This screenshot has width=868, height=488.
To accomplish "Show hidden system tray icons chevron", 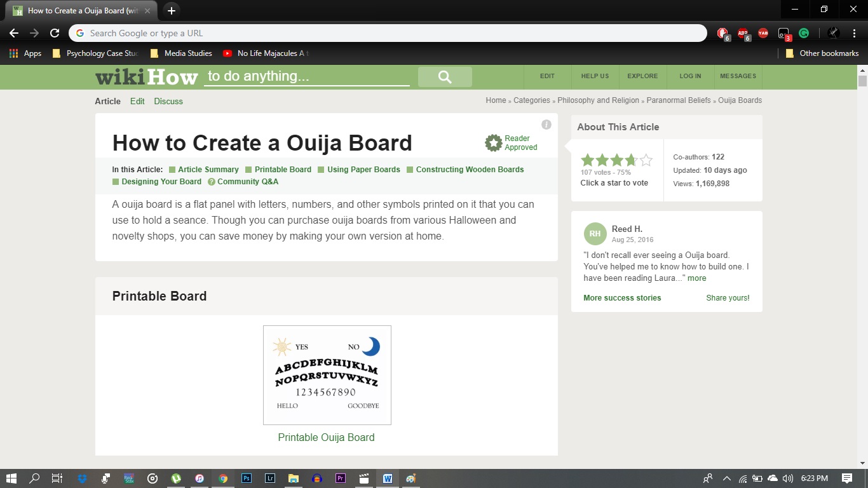I will pyautogui.click(x=727, y=478).
